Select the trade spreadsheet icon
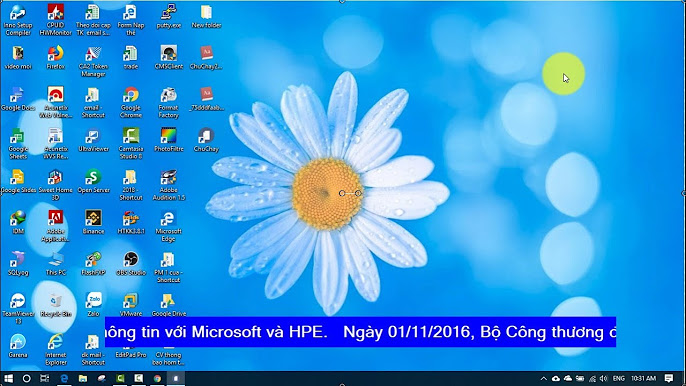The height and width of the screenshot is (386, 686). coord(130,58)
